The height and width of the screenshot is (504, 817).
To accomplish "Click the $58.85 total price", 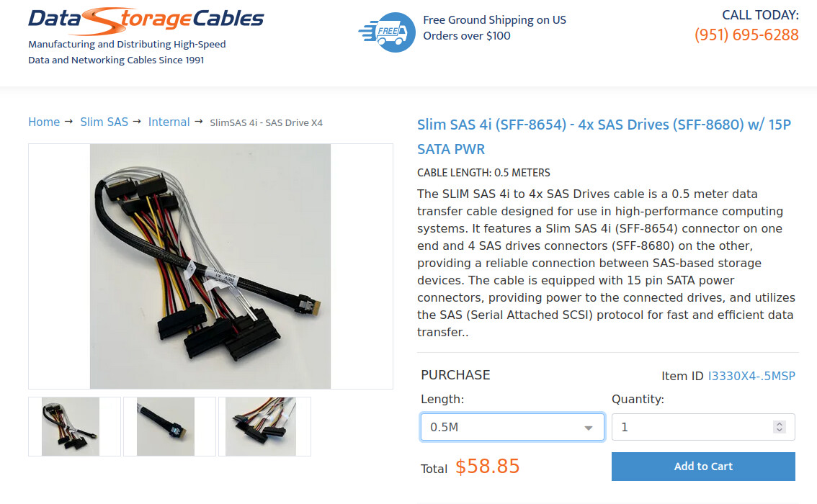I will pyautogui.click(x=487, y=467).
